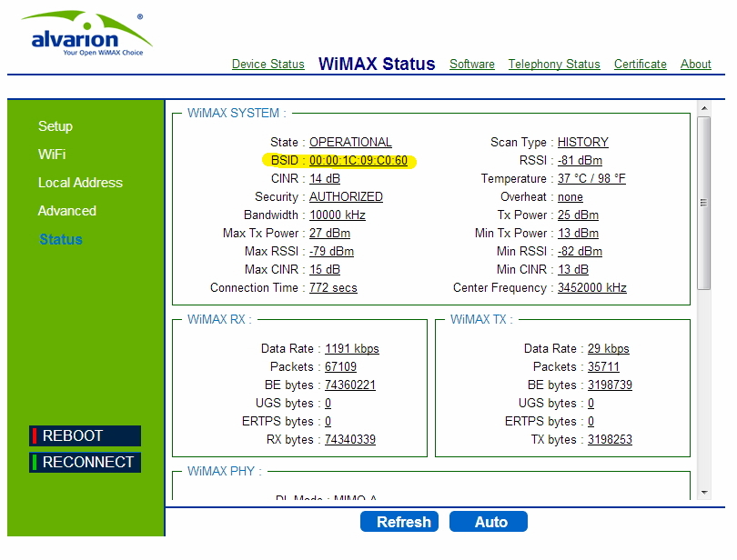Click the Scan Type value HISTORY
Viewport: 737px width, 560px height.
click(583, 142)
